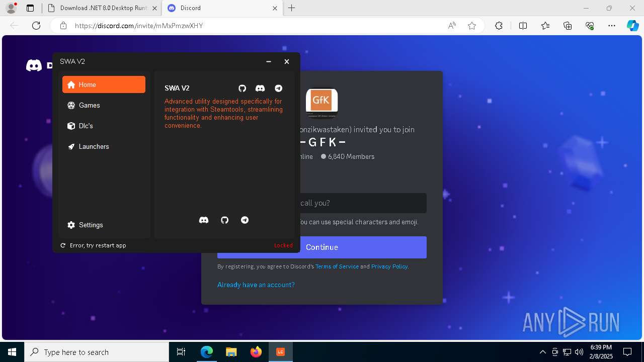Switch to the Download .NET 8.0 tab
Screen dimensions: 644x362
[x=103, y=8]
